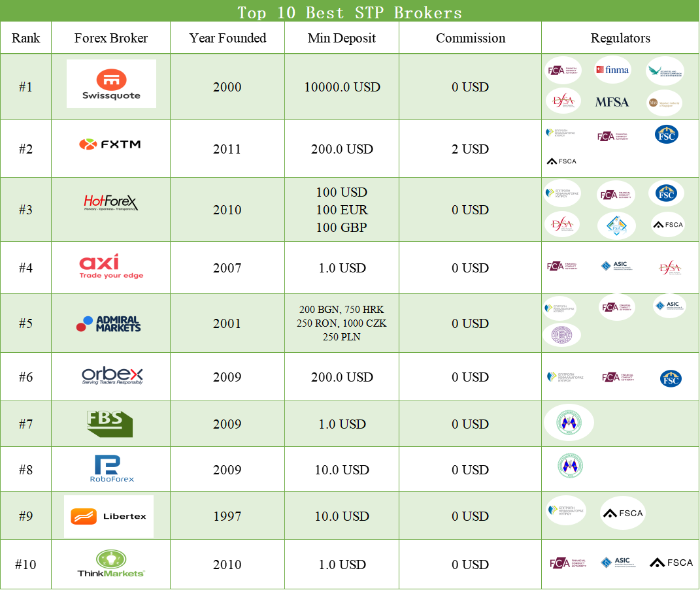The height and width of the screenshot is (590, 700).
Task: Click the FXTM broker logo
Action: coord(110,144)
